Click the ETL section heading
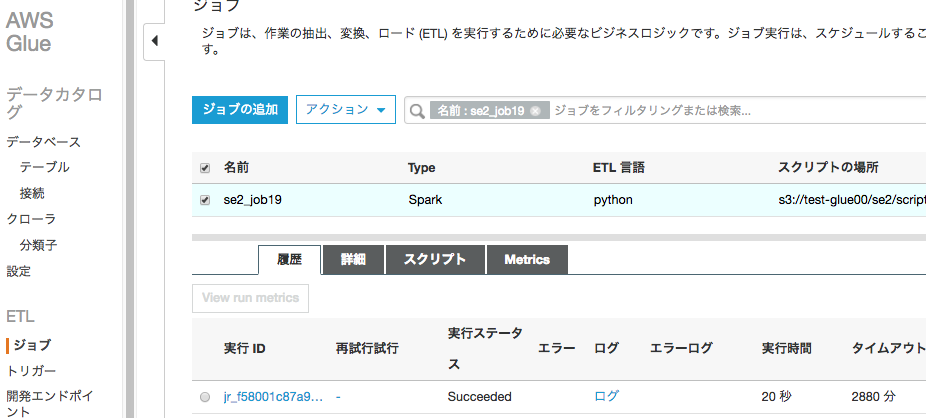The height and width of the screenshot is (418, 926). point(20,317)
